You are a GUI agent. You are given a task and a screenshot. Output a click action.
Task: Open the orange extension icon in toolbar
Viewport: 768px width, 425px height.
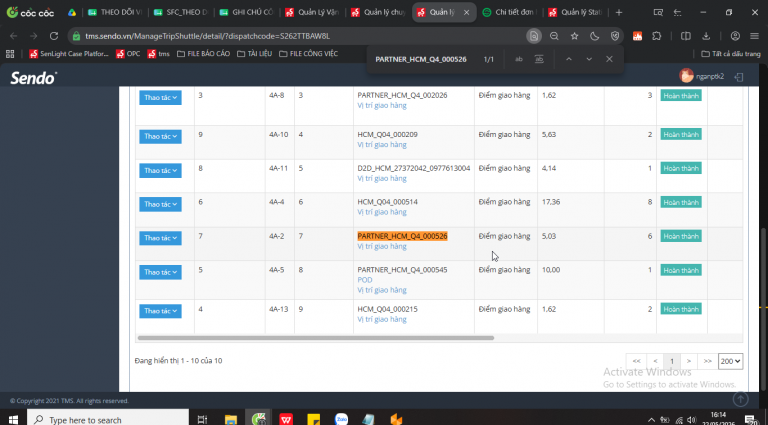click(637, 36)
